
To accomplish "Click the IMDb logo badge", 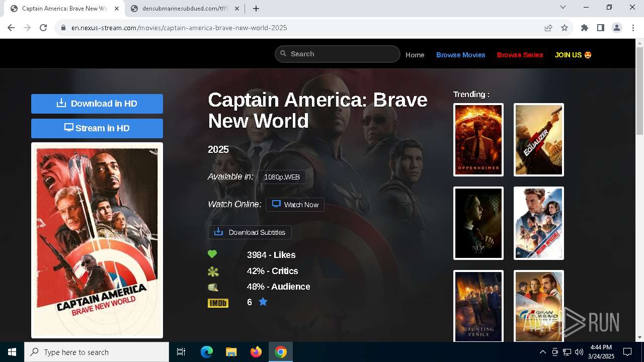I will [x=218, y=303].
